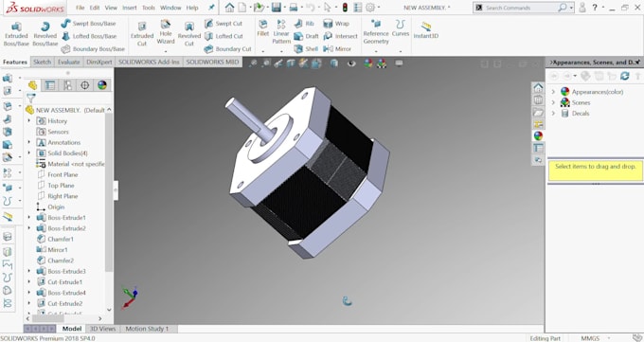The image size is (644, 342).
Task: Open Appearances tab in task pane
Action: (x=538, y=135)
